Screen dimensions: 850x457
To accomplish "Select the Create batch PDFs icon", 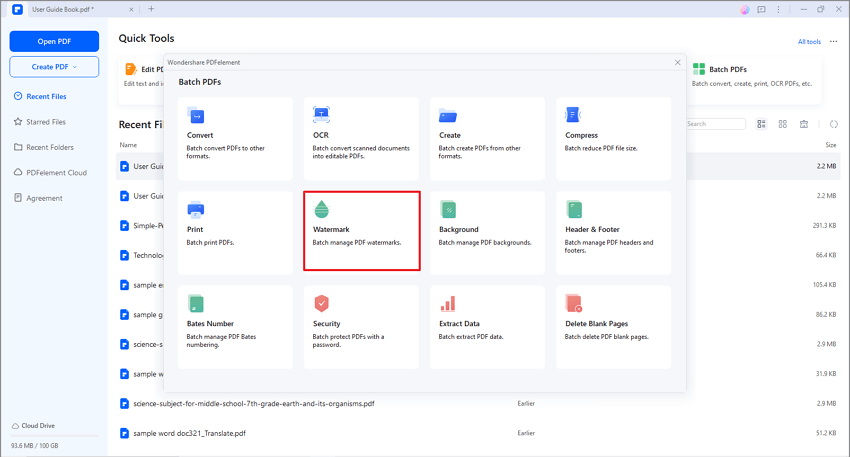I will click(x=448, y=115).
